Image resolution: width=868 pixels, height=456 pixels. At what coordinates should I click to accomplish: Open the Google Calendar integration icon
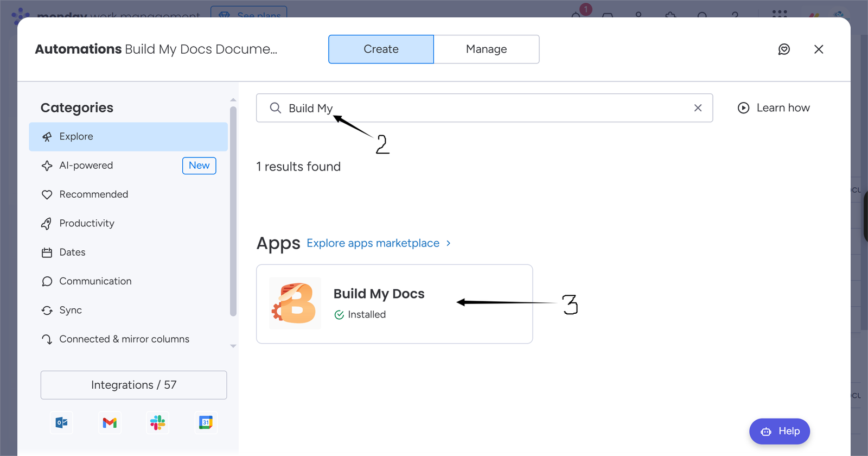(x=206, y=422)
